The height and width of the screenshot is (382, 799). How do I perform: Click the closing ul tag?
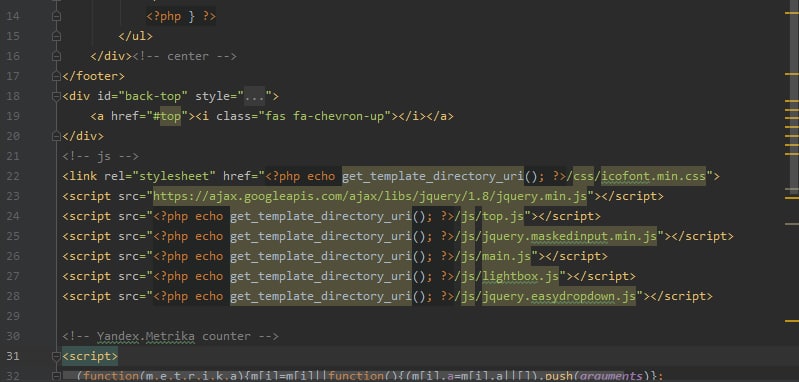136,36
